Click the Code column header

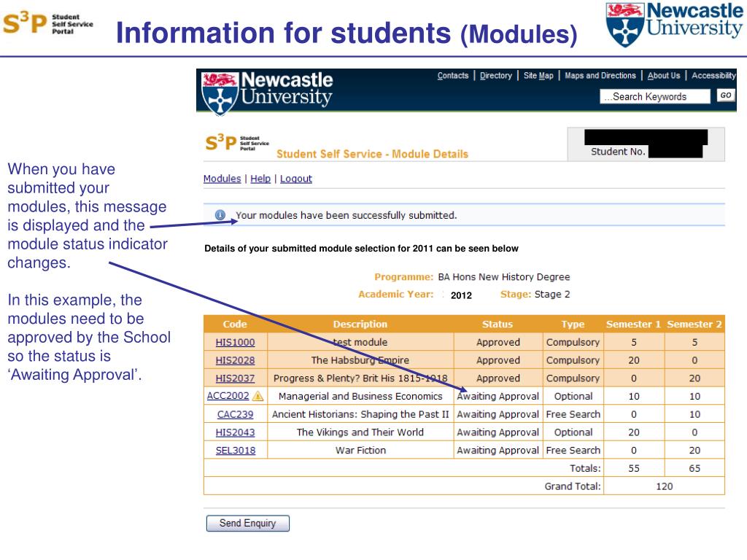click(235, 324)
